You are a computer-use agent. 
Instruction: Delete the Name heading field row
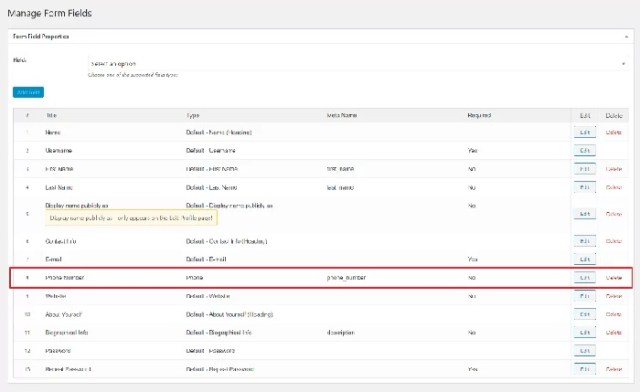[613, 132]
